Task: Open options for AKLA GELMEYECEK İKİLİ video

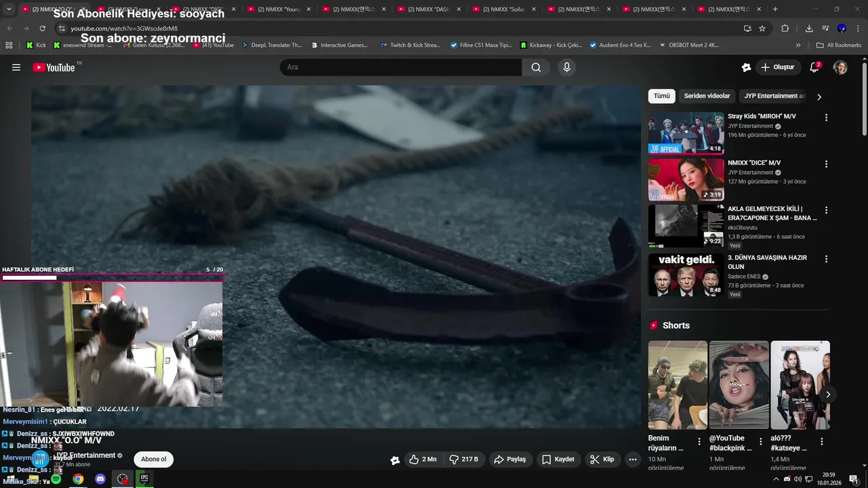Action: click(x=826, y=211)
